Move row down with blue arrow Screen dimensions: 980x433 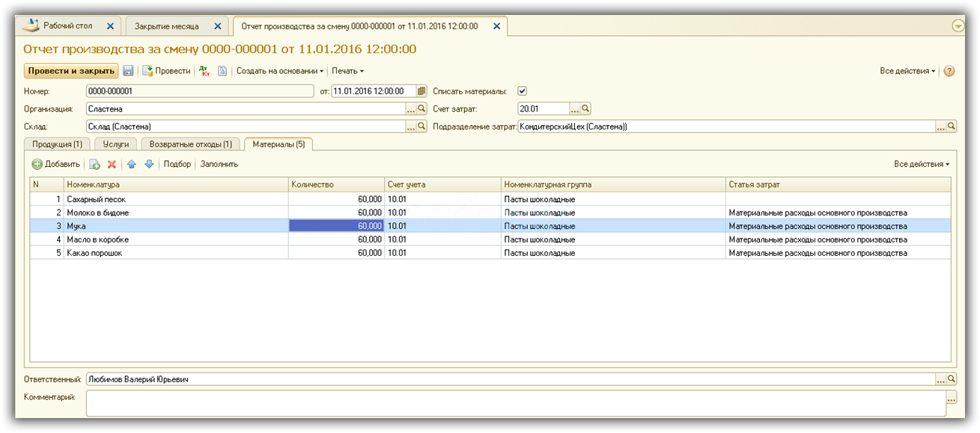click(x=148, y=165)
